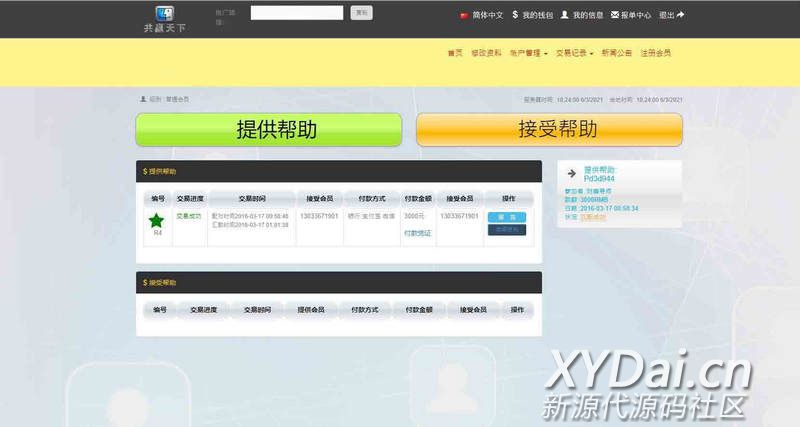The width and height of the screenshot is (800, 427).
Task: Click the green star in row R4
Action: click(157, 220)
